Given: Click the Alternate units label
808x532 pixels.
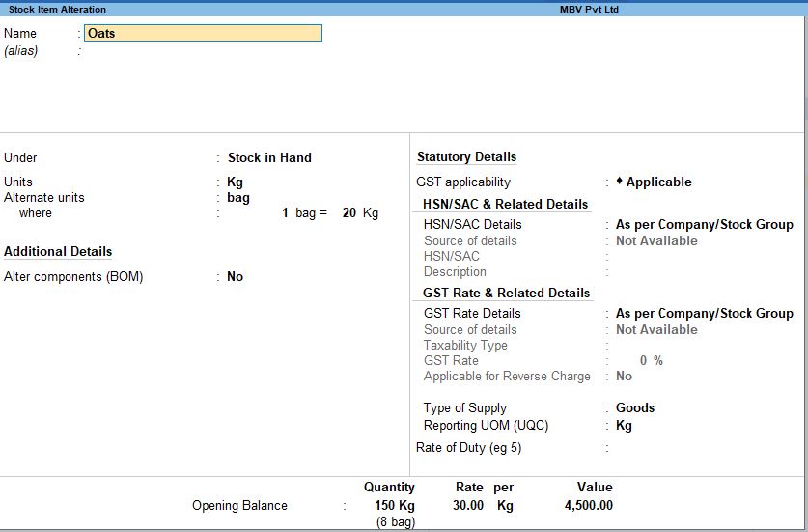Looking at the screenshot, I should (x=43, y=197).
